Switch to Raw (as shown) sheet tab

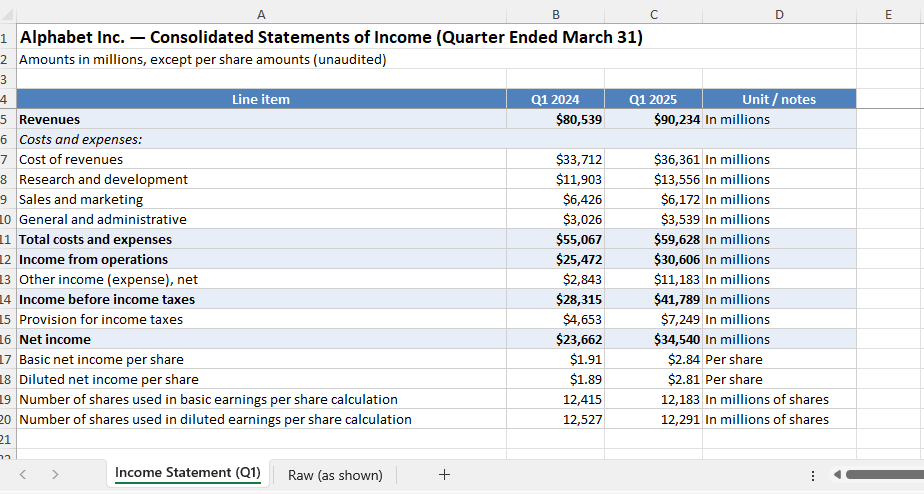335,475
